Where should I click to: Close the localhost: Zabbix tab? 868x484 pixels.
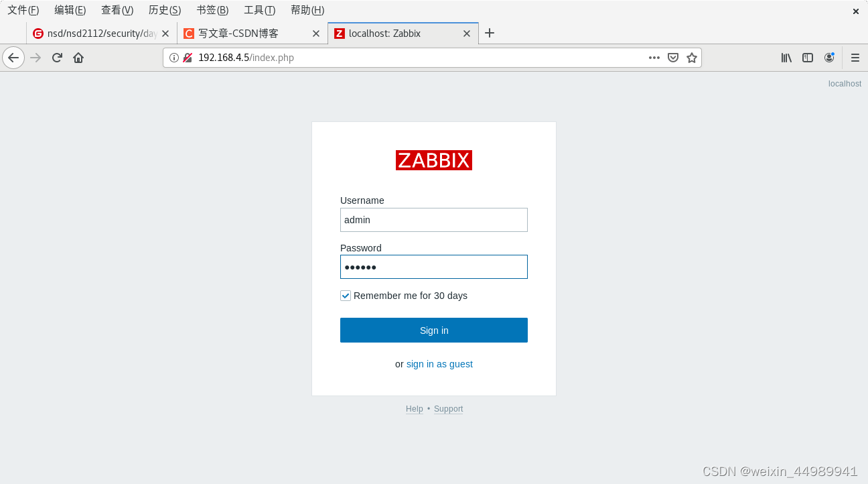point(467,34)
